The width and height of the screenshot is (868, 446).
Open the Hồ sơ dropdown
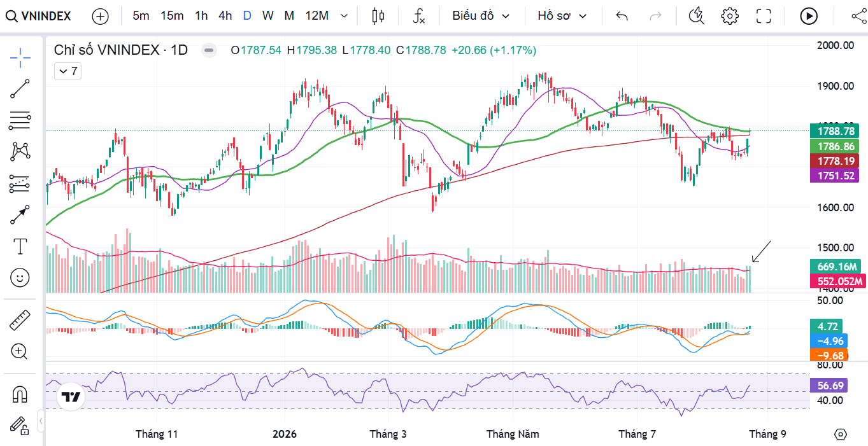pyautogui.click(x=562, y=16)
